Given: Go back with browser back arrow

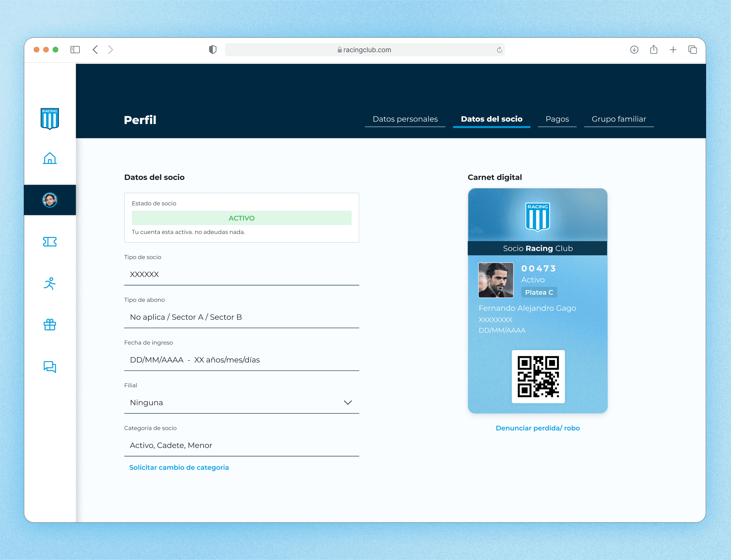Looking at the screenshot, I should [95, 50].
